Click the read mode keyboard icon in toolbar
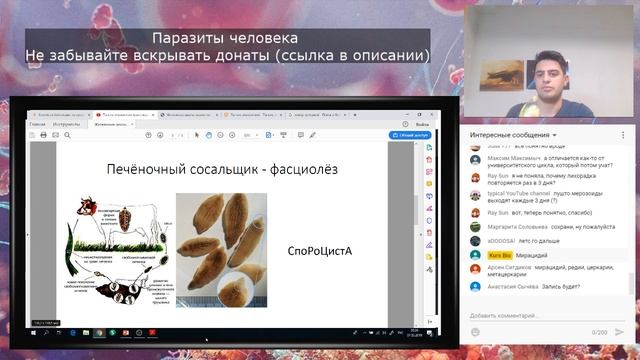 pyautogui.click(x=283, y=135)
